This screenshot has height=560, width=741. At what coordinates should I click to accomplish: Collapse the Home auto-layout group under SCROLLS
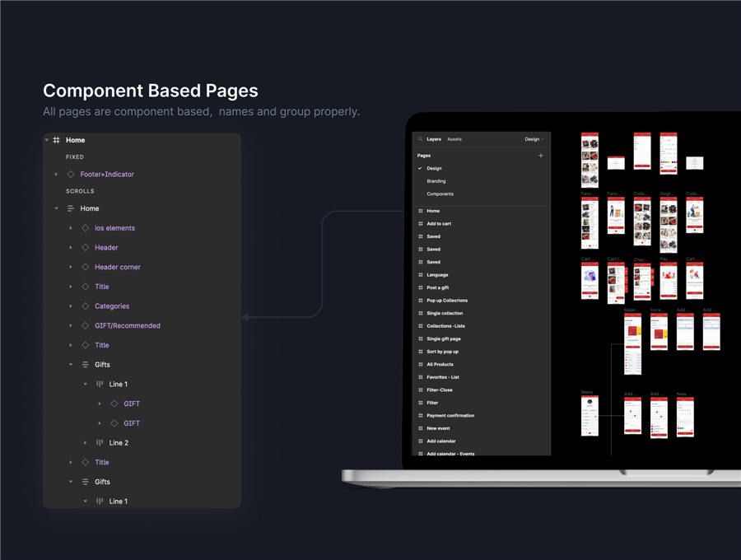point(56,208)
